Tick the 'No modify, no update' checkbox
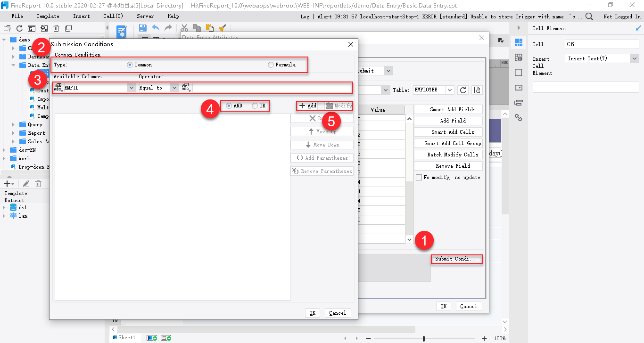644x343 pixels. coord(419,177)
